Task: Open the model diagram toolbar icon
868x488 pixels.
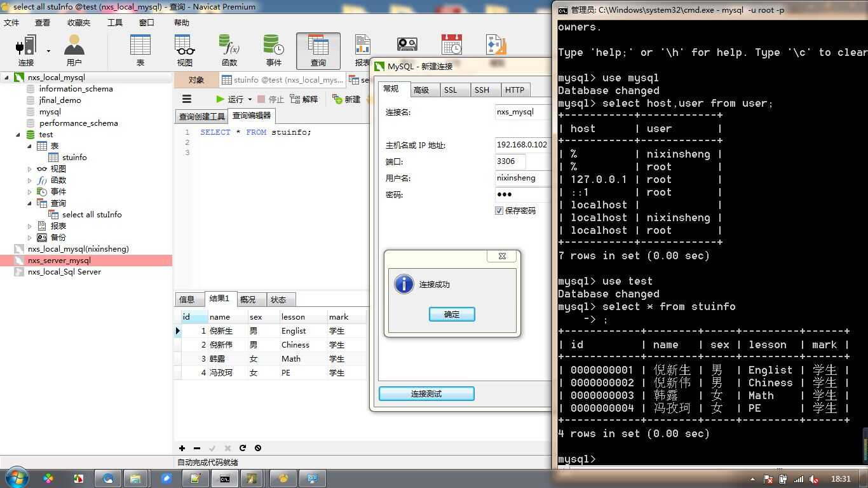Action: 496,44
